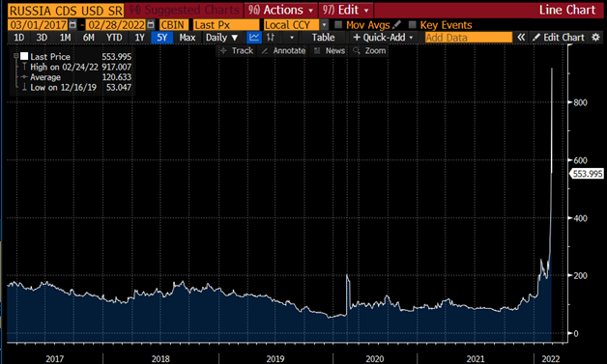Select the 1D time range

[x=18, y=38]
